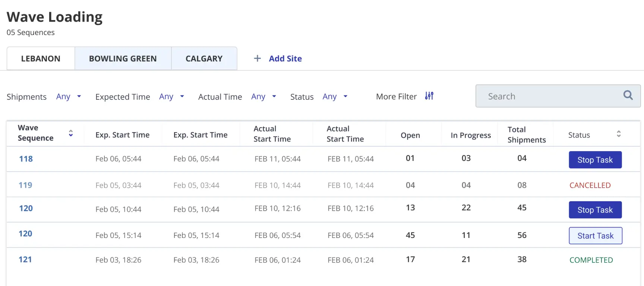Open the Actual Time Any dropdown
This screenshot has height=286, width=644.
point(264,96)
